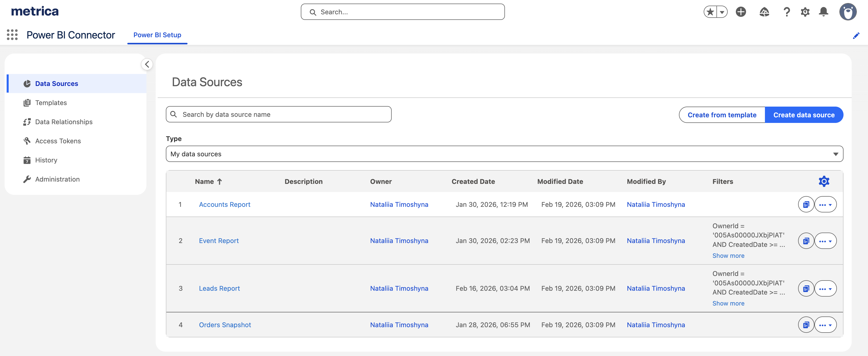Open table column settings gear
The height and width of the screenshot is (356, 868).
tap(824, 181)
